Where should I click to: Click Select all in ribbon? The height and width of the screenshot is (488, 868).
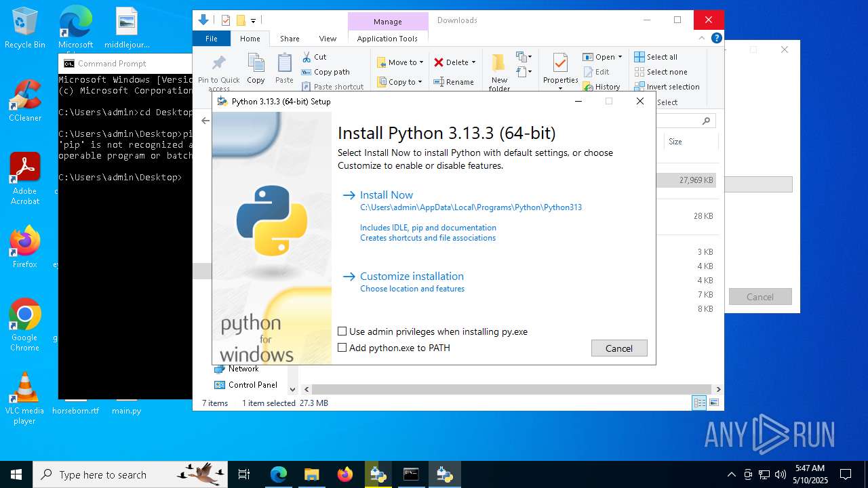656,57
